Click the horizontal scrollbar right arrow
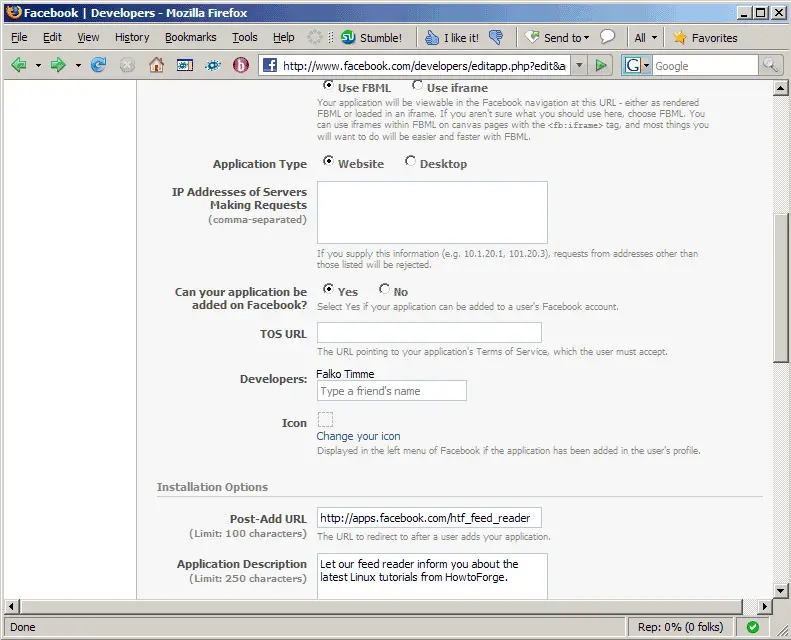Screen dimensions: 791x640 point(765,606)
